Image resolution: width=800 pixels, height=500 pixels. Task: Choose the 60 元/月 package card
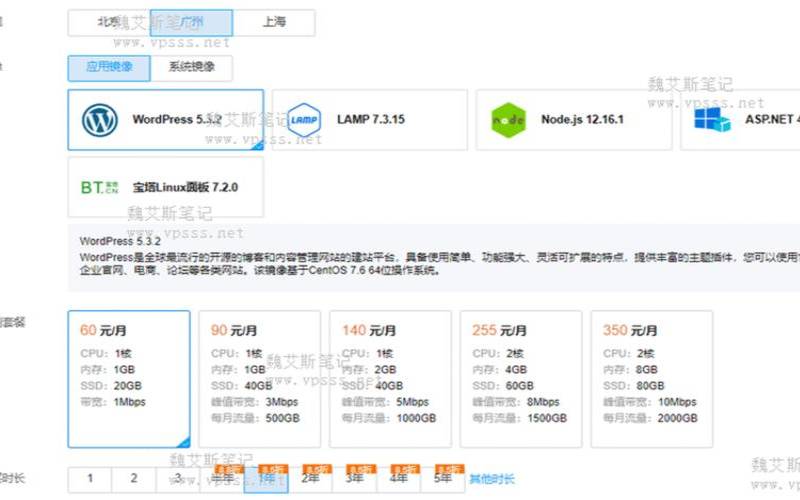tap(128, 378)
